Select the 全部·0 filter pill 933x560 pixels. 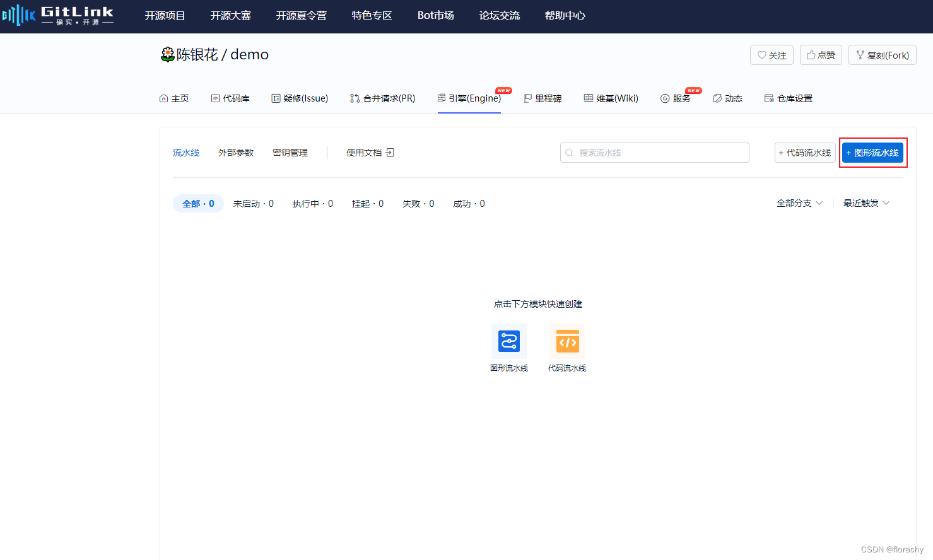click(x=197, y=203)
